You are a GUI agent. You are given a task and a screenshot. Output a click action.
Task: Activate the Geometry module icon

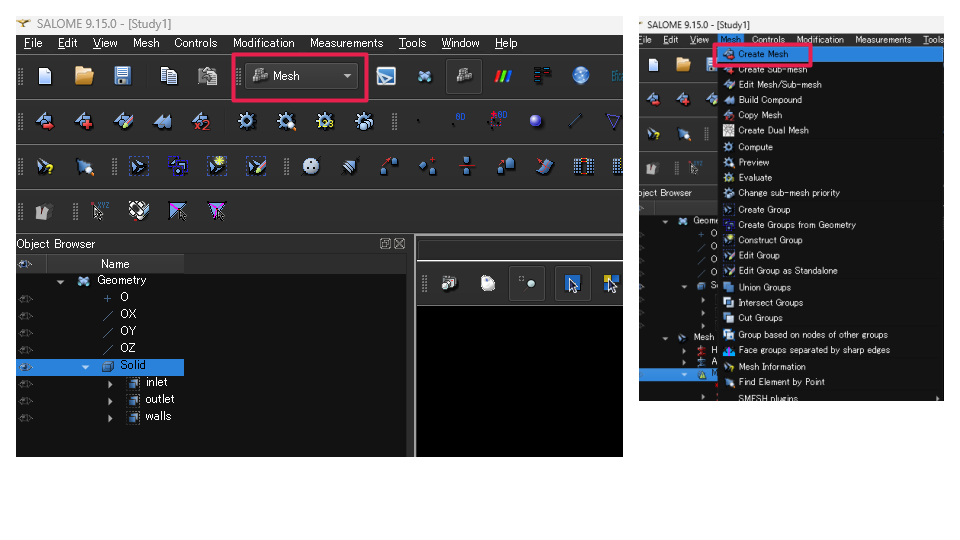coord(424,76)
